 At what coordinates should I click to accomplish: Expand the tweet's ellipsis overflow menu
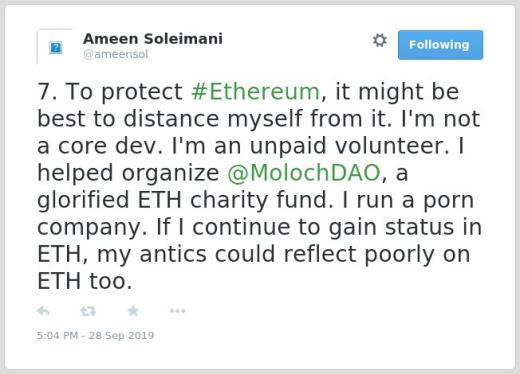tap(177, 311)
